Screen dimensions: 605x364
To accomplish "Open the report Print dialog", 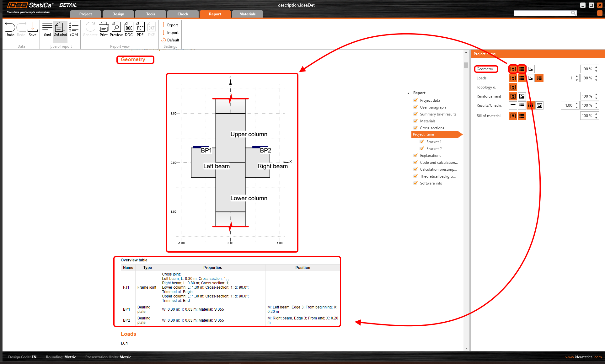I will tap(104, 29).
